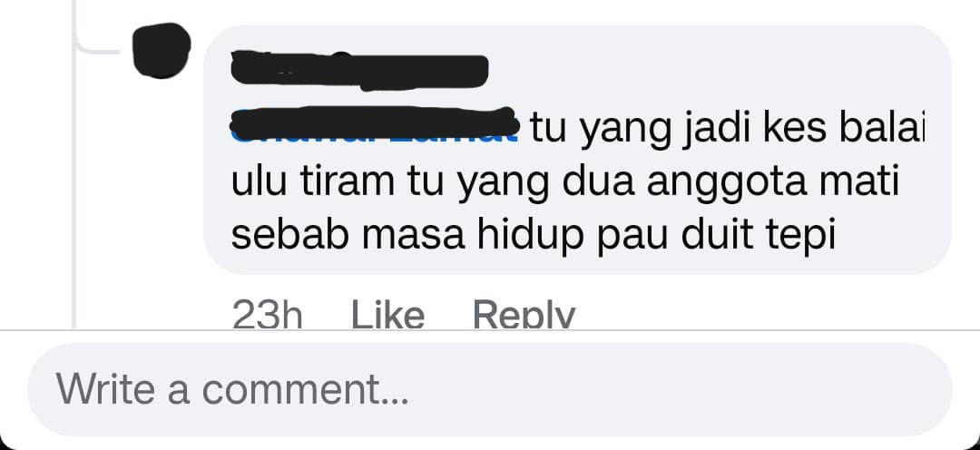Click the word "dua" in the comment
The image size is (980, 450).
click(598, 181)
